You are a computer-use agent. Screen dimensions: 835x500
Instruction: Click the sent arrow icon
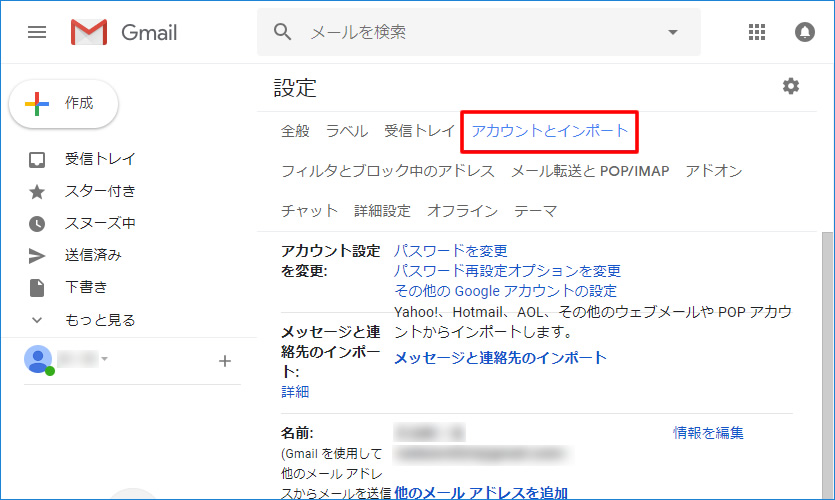click(37, 256)
